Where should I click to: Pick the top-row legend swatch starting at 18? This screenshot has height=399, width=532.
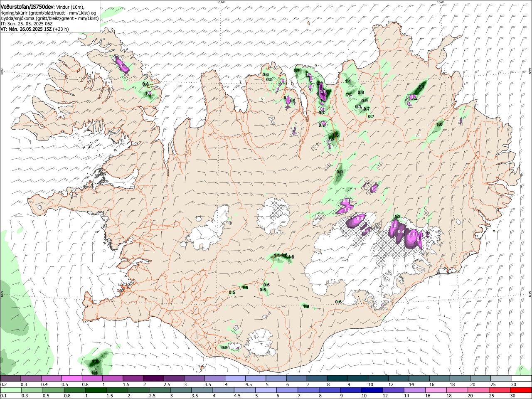point(460,378)
